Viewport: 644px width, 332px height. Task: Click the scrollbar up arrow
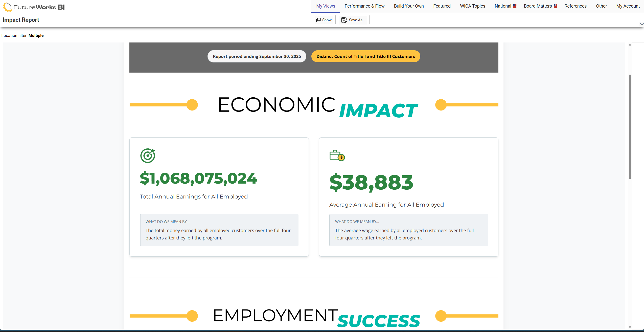click(630, 45)
